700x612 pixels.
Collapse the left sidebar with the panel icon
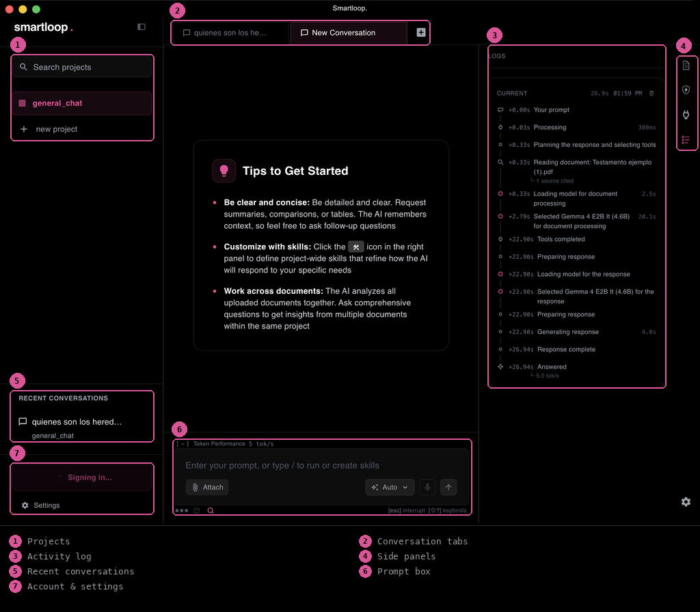tap(142, 27)
